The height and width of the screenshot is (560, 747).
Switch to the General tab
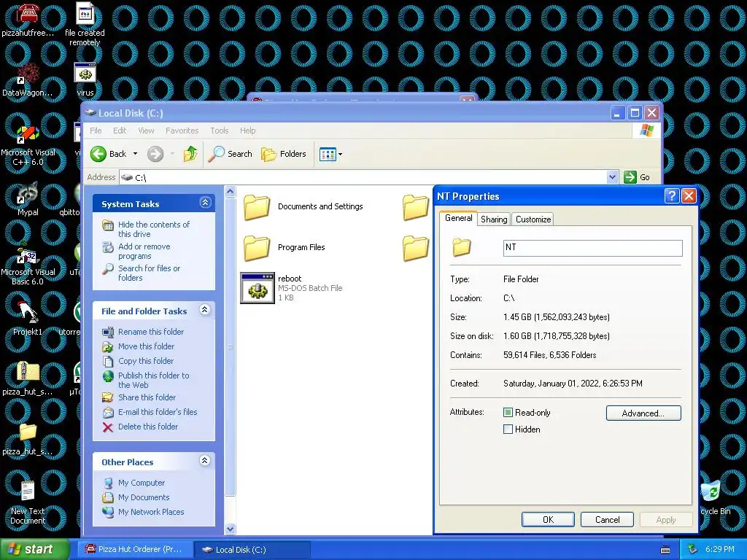[458, 218]
